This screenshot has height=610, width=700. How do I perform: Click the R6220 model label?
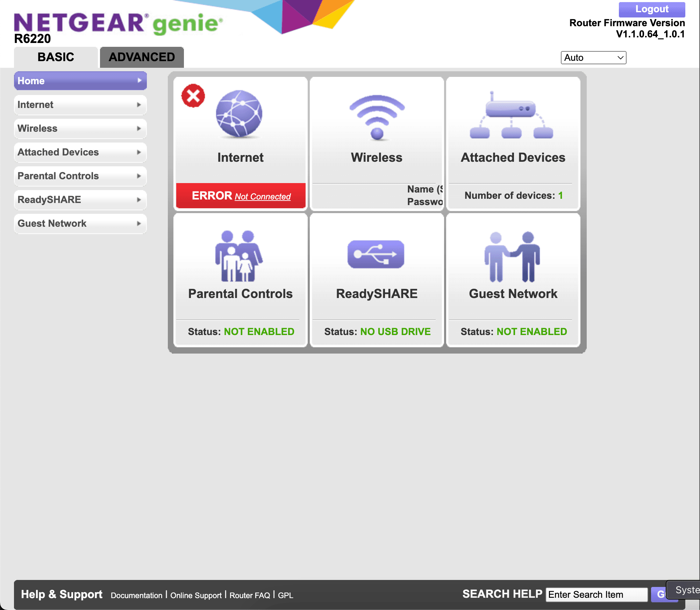[33, 39]
